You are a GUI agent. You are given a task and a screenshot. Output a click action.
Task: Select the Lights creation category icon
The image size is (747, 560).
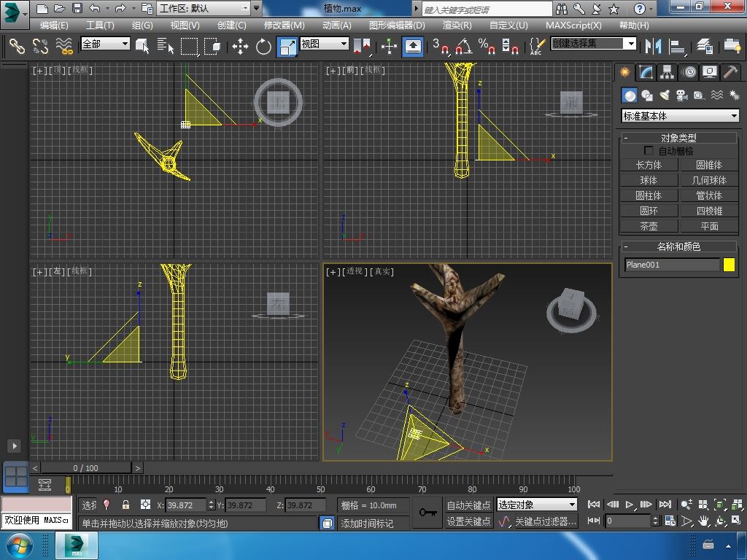pos(665,96)
